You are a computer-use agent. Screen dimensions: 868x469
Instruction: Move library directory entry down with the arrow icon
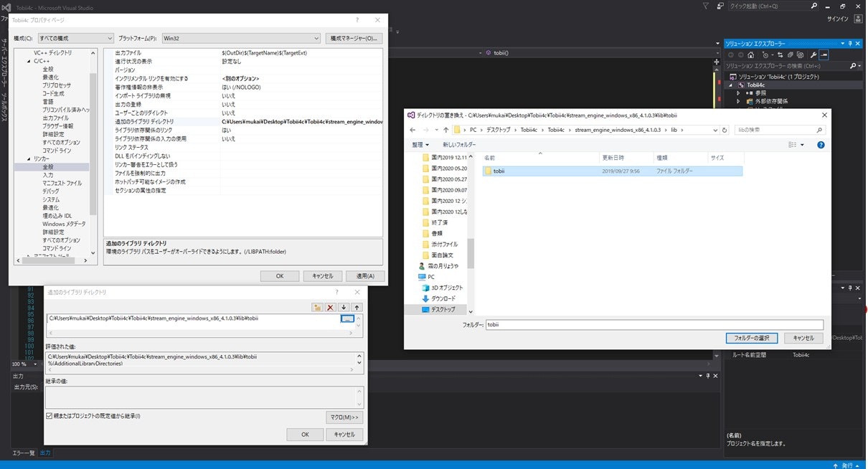coord(344,307)
